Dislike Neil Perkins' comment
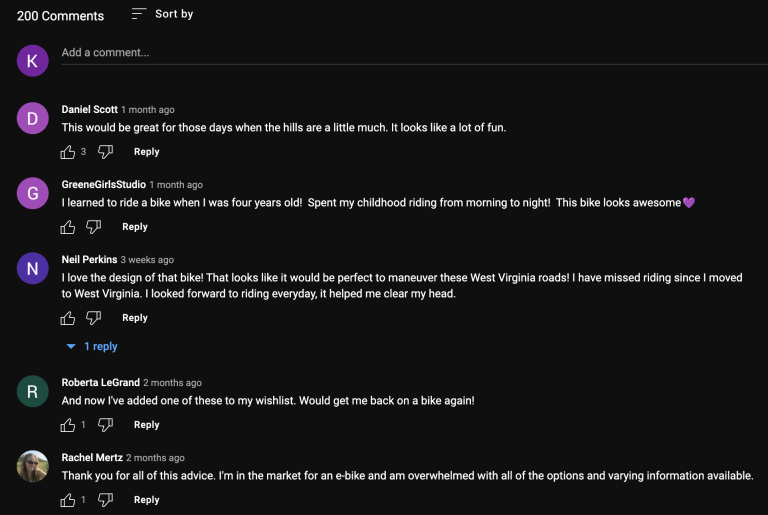Image resolution: width=768 pixels, height=515 pixels. pyautogui.click(x=94, y=318)
